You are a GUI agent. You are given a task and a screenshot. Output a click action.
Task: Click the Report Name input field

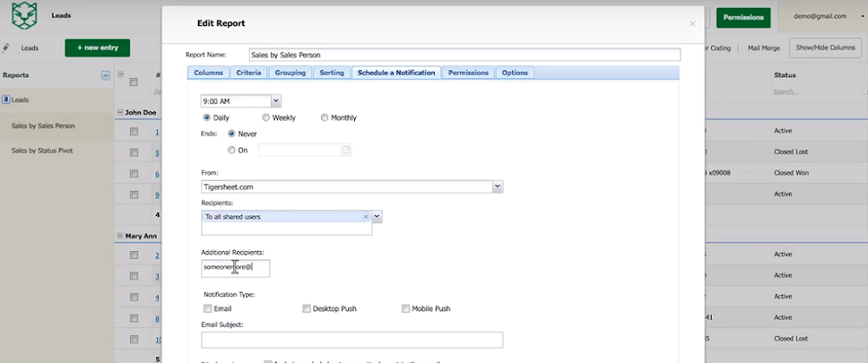point(464,55)
